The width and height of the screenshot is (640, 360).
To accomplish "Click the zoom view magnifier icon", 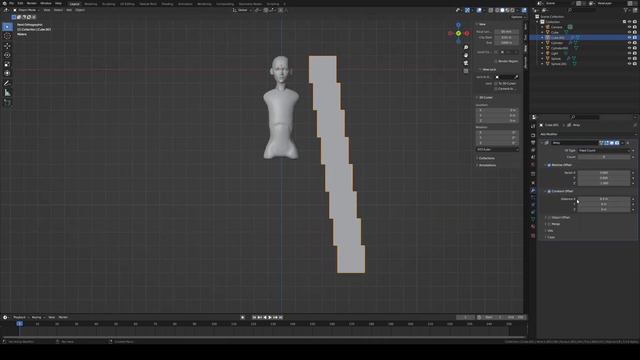I will 466,48.
